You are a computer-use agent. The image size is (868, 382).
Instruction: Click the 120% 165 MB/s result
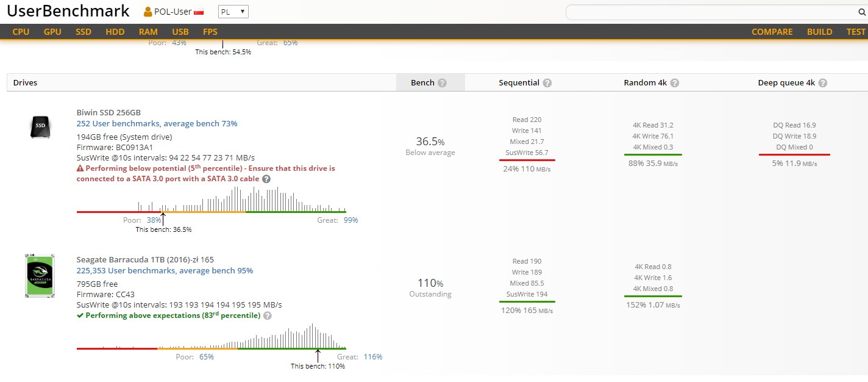point(527,311)
